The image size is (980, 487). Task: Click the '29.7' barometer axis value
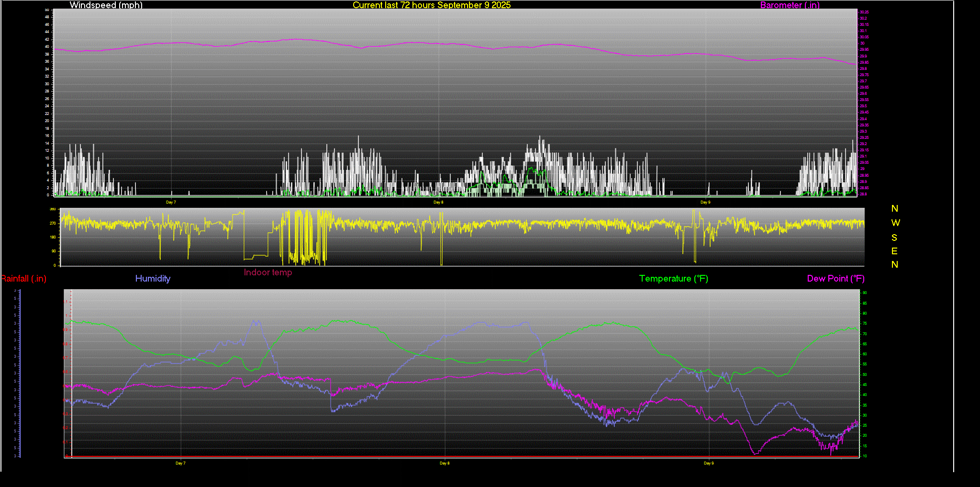pyautogui.click(x=863, y=81)
